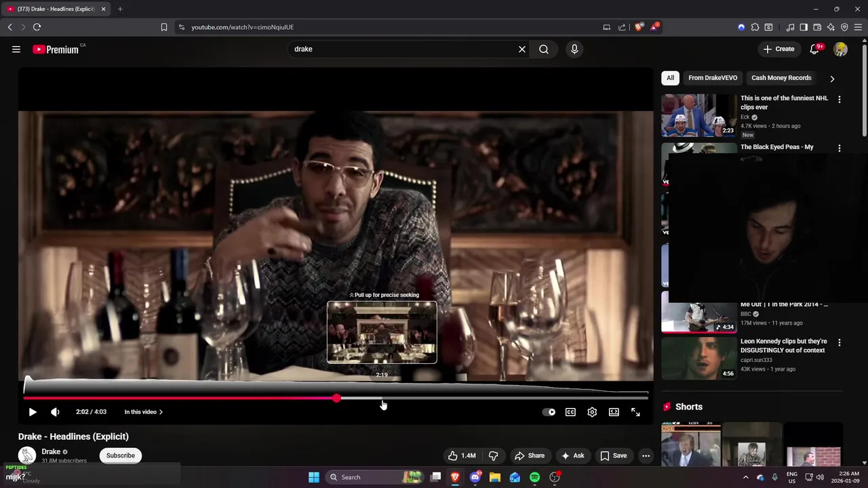Viewport: 868px width, 488px height.
Task: Open options for the NHL clips video
Action: (840, 99)
